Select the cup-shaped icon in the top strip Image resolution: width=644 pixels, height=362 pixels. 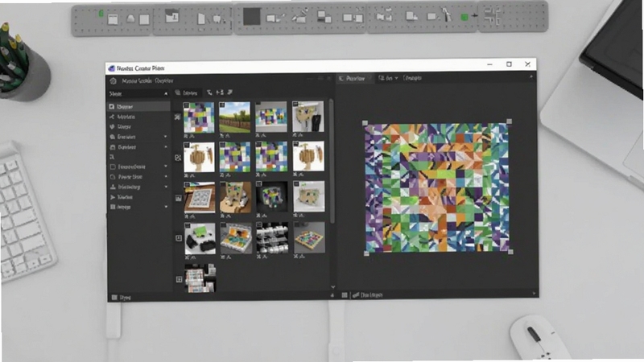[217, 19]
